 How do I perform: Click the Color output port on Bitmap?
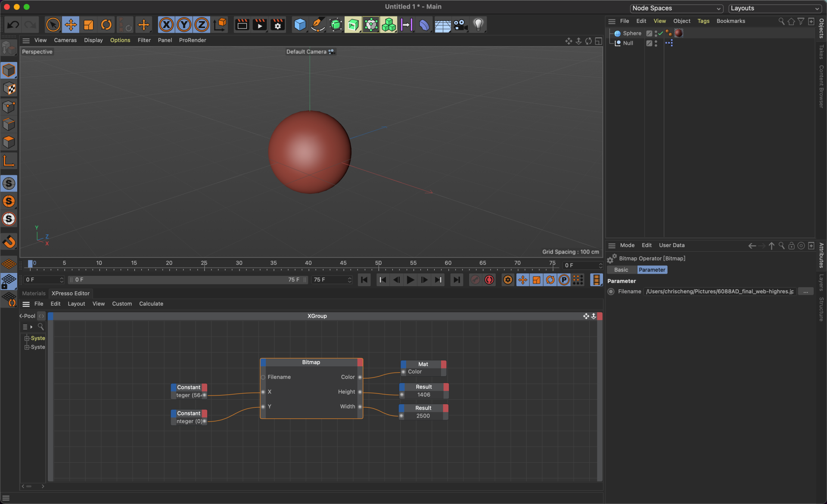(x=360, y=377)
